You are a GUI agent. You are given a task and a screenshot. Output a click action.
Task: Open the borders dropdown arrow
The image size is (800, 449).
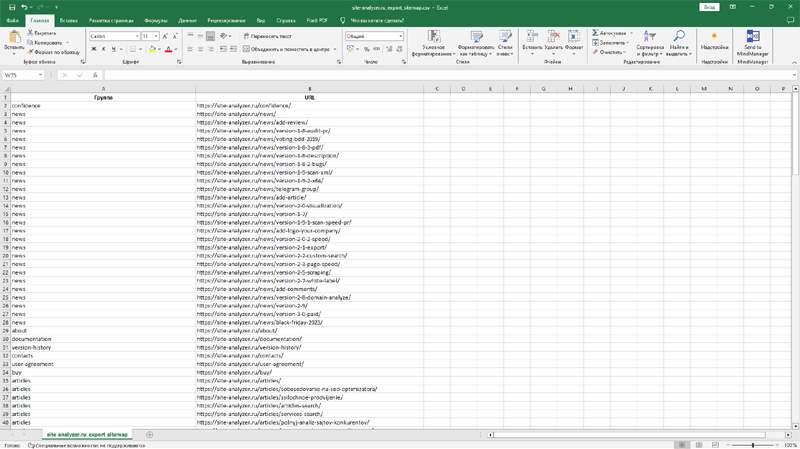[x=140, y=49]
